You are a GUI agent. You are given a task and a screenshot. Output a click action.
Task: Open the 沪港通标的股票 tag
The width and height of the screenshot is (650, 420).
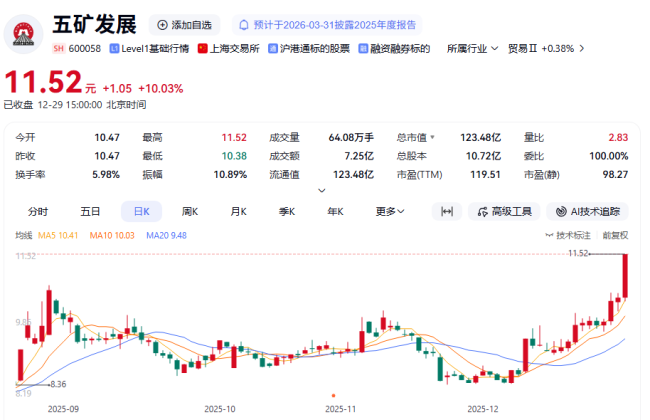pos(309,49)
